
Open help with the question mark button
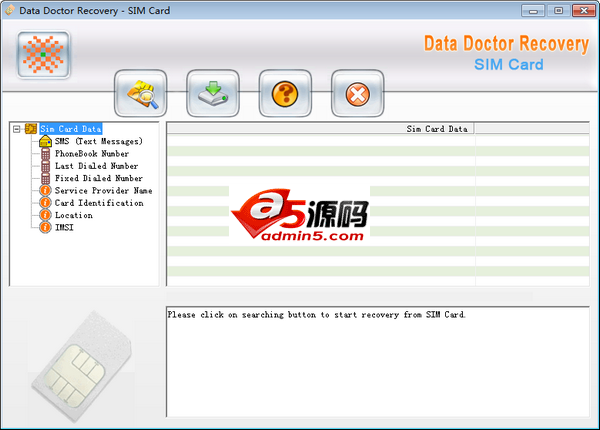(x=285, y=93)
